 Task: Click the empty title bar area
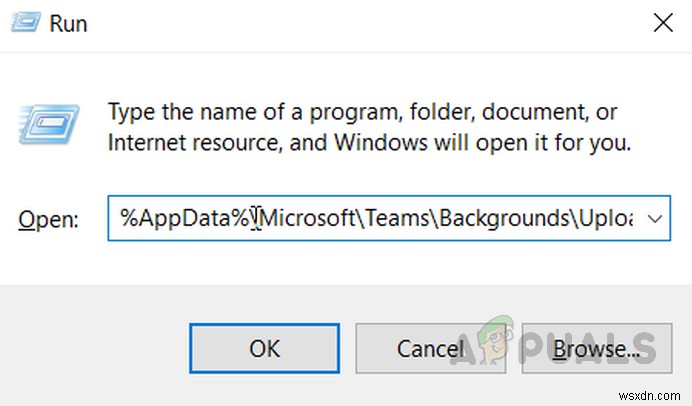pyautogui.click(x=350, y=22)
